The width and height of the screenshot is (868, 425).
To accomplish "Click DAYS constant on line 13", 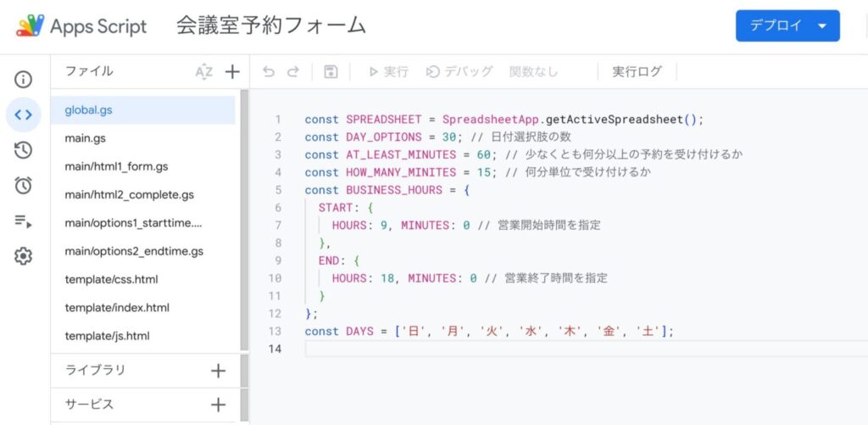I will [x=359, y=332].
